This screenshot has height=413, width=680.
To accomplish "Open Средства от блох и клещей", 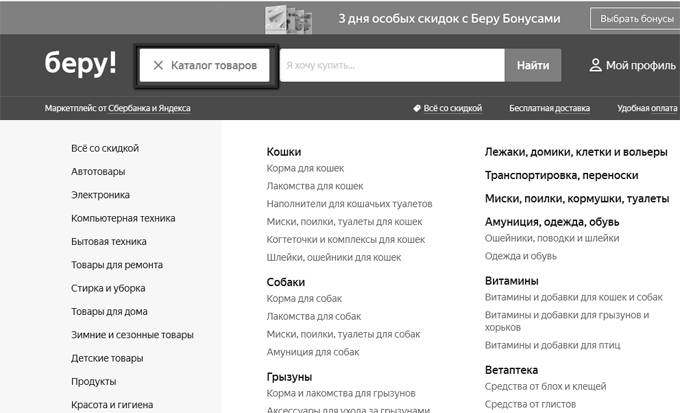I will 544,386.
